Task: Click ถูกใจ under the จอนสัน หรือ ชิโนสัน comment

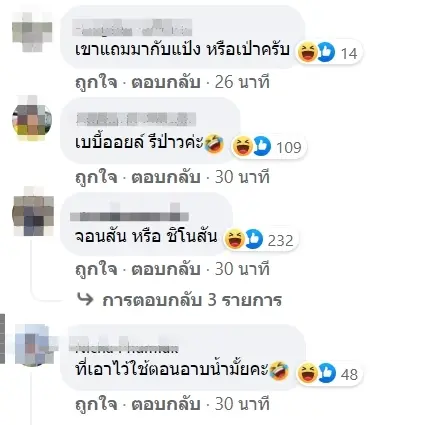Action: (96, 270)
